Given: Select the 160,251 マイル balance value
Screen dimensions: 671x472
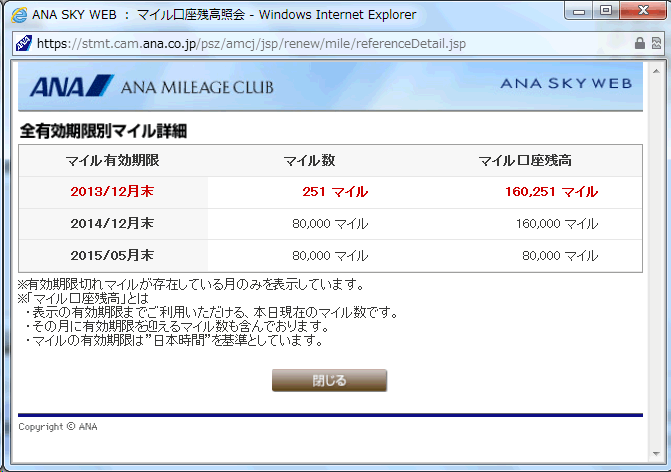Looking at the screenshot, I should click(x=552, y=192).
